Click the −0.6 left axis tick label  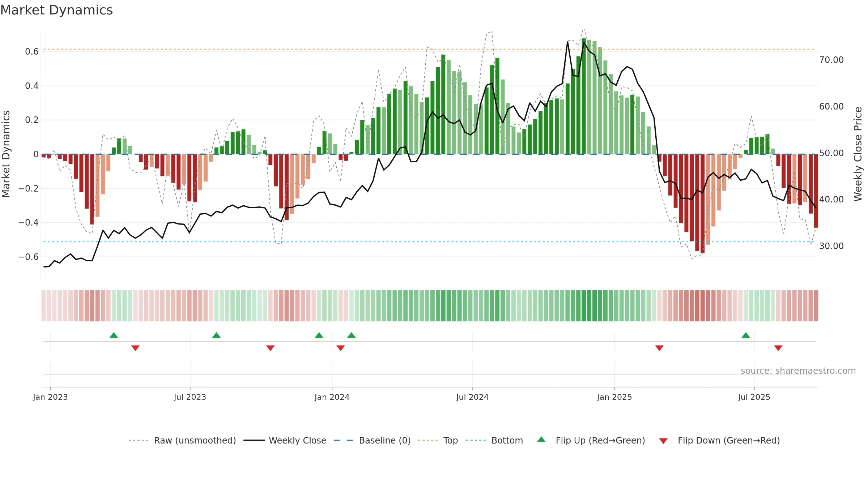[x=29, y=257]
